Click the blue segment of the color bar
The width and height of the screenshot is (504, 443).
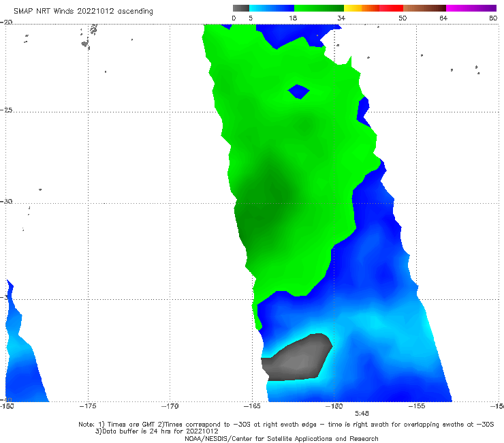[x=272, y=8]
